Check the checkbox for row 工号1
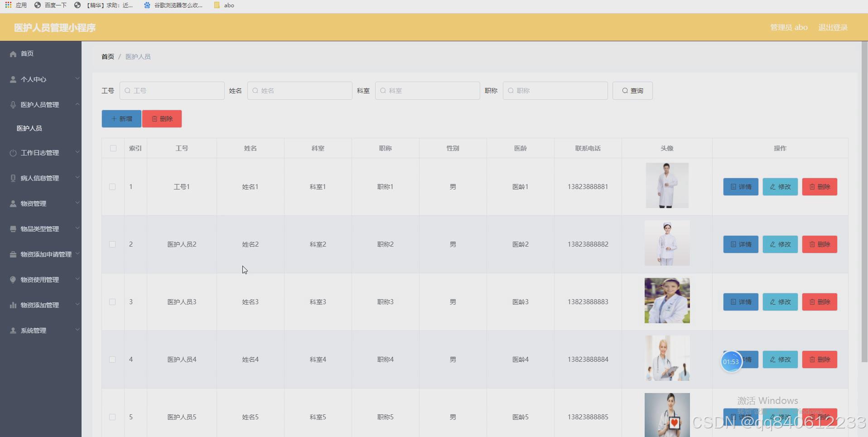 pos(112,187)
